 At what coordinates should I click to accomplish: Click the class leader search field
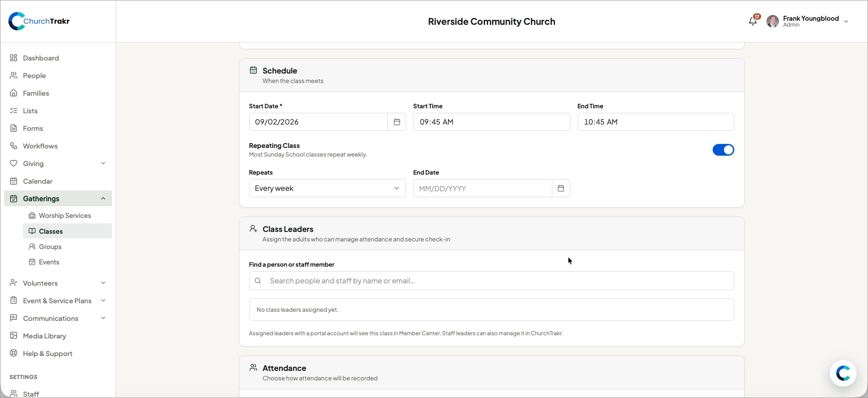pos(491,281)
